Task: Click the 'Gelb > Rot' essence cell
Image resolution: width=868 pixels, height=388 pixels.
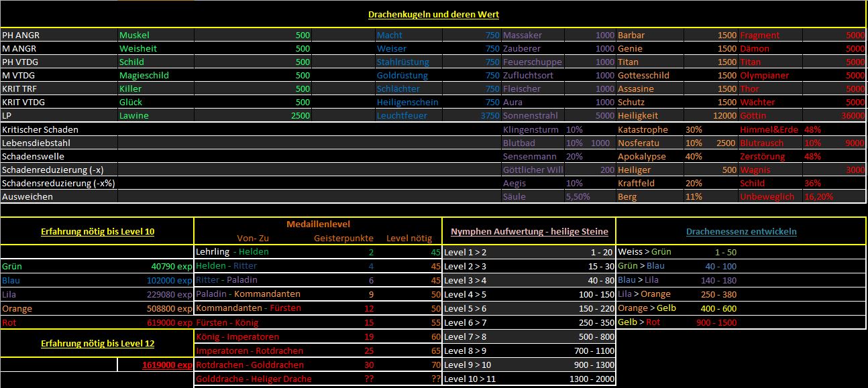Action: pos(639,322)
